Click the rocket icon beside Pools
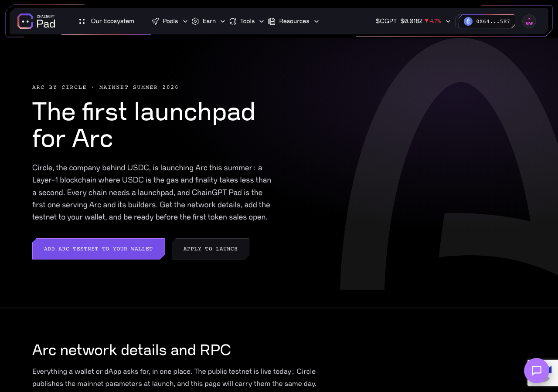The height and width of the screenshot is (392, 558). [x=155, y=21]
